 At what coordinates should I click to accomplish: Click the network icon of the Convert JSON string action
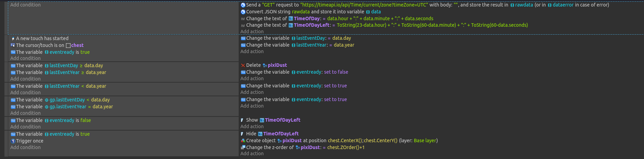point(243,12)
